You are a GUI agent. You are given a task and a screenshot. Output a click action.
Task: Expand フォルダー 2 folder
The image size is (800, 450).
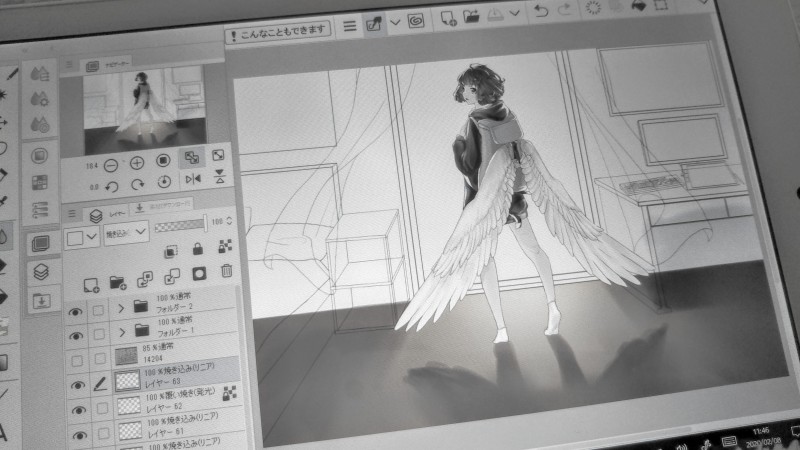tap(121, 308)
